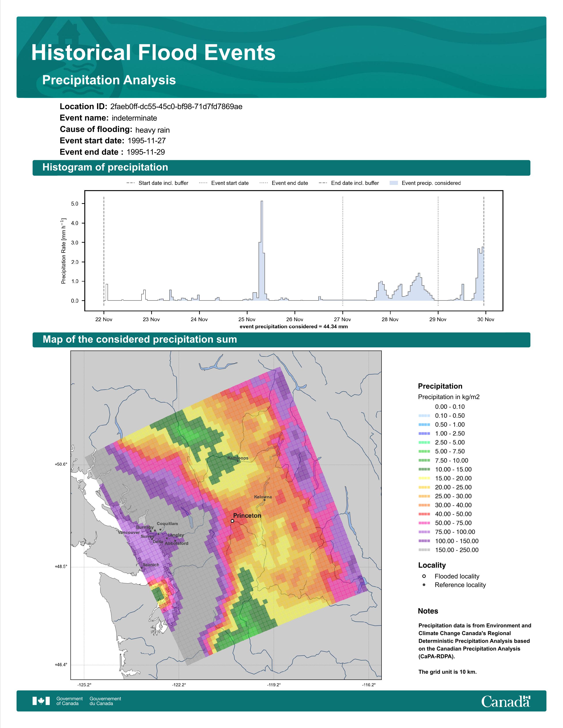Click the 10.00 - 15.00 legend swatch
Image resolution: width=563 pixels, height=728 pixels.
424,469
